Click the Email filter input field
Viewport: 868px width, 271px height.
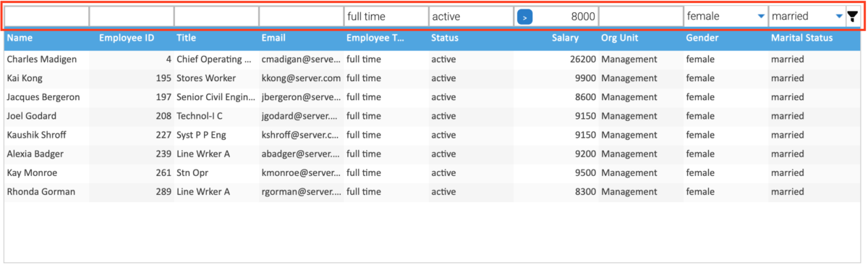pyautogui.click(x=302, y=16)
